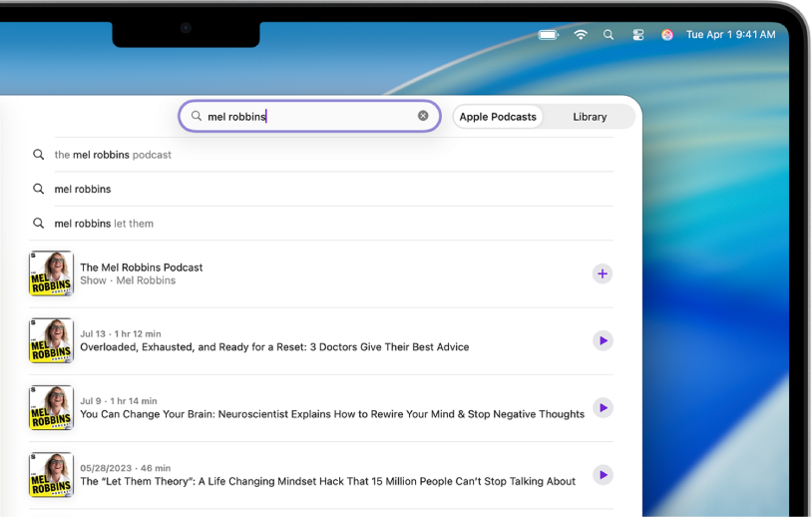The height and width of the screenshot is (519, 812).
Task: Click the battery status icon
Action: [x=548, y=34]
